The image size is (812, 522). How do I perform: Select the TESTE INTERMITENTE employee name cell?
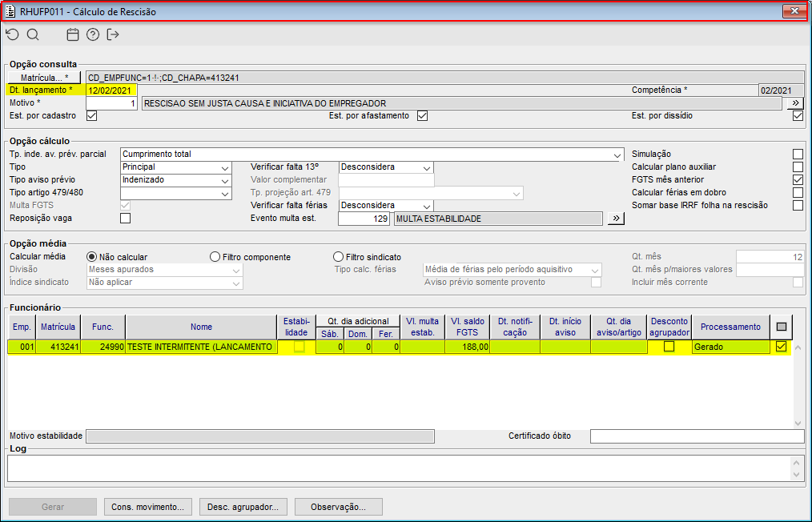coord(201,347)
